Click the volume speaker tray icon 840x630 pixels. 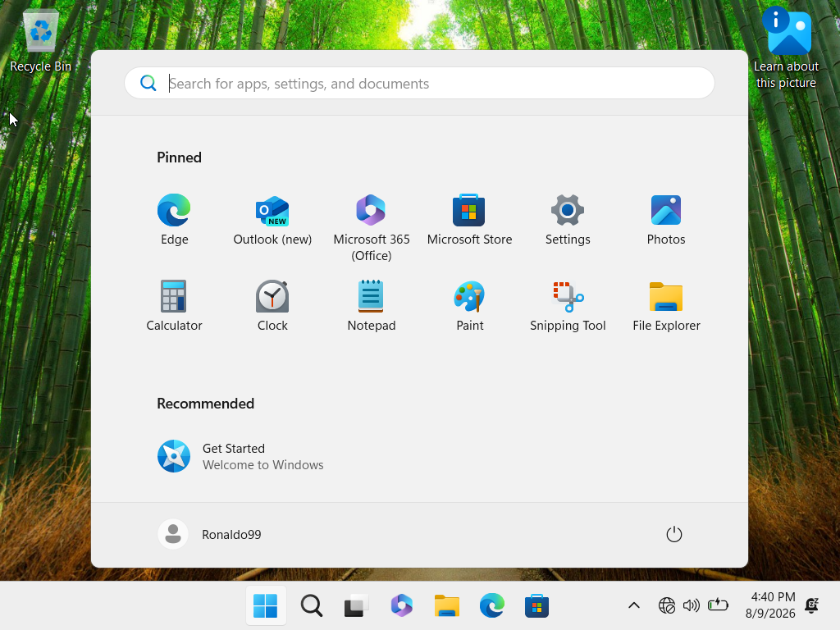(x=691, y=606)
